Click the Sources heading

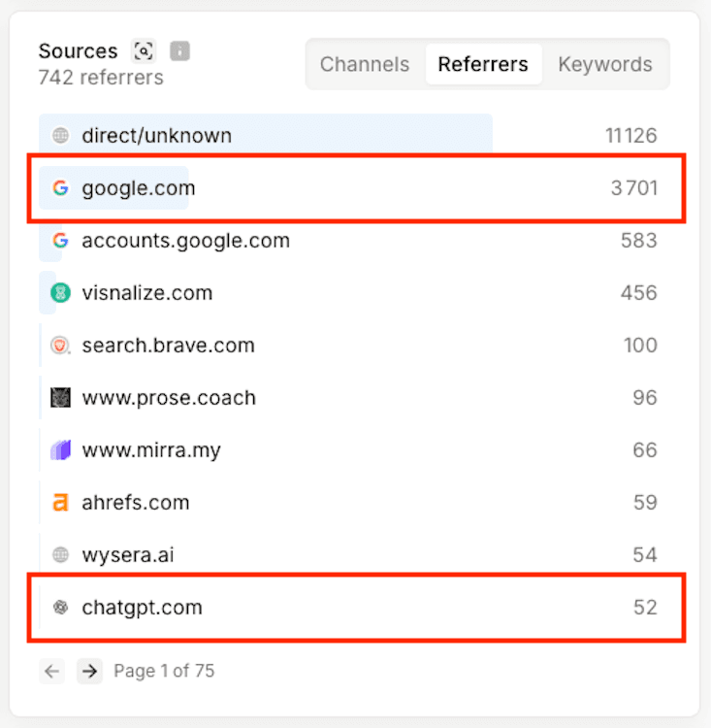(78, 50)
